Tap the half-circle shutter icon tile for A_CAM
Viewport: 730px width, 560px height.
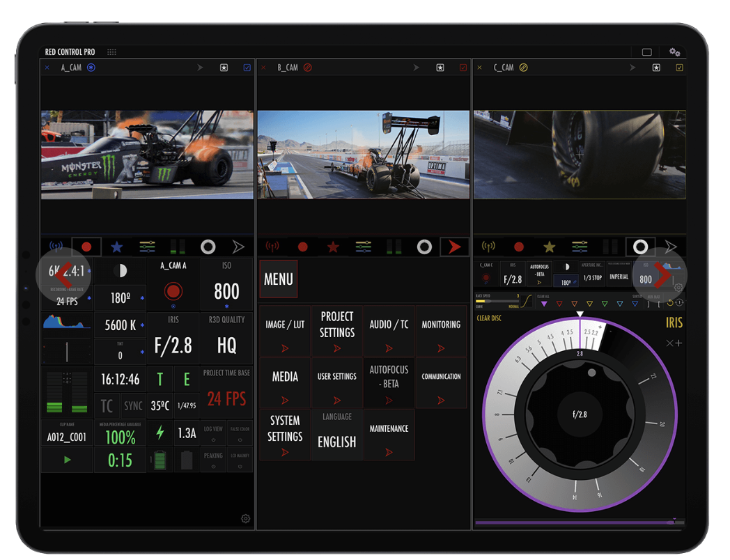click(120, 271)
